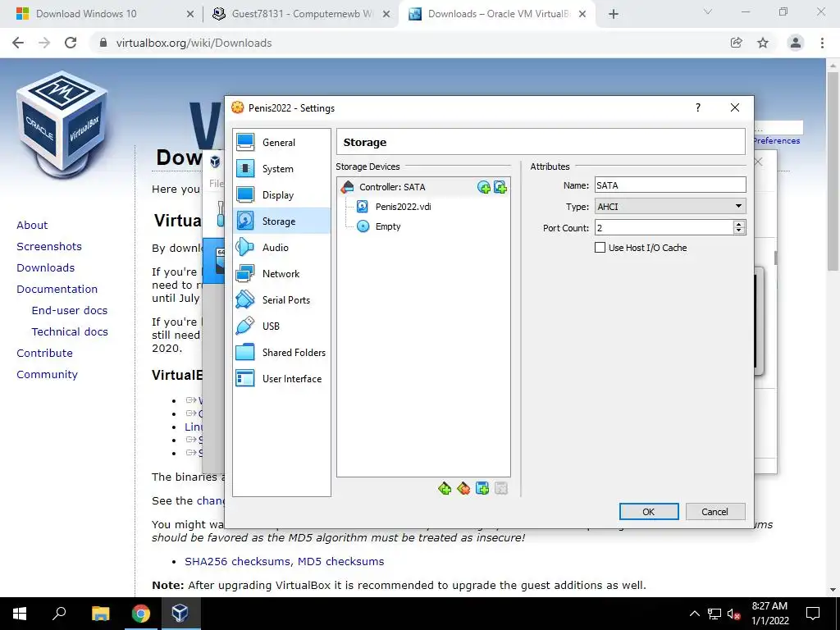This screenshot has height=630, width=840.
Task: Click the Chrome icon in taskbar
Action: (141, 614)
